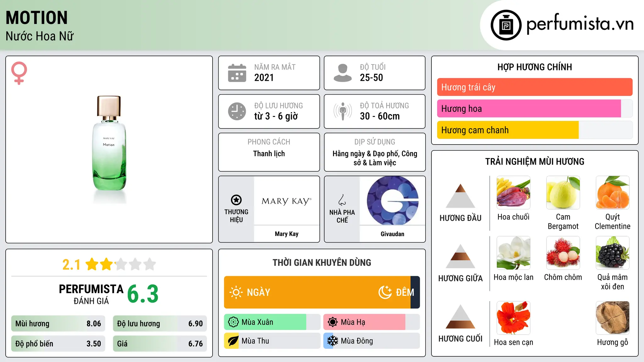The width and height of the screenshot is (644, 362).
Task: Open the Cam Bergamot note image
Action: coord(563,193)
